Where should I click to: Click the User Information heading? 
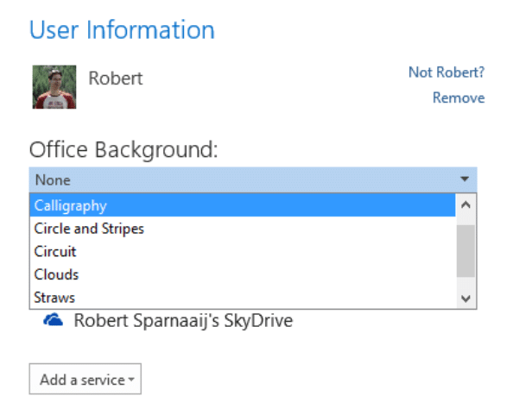122,30
